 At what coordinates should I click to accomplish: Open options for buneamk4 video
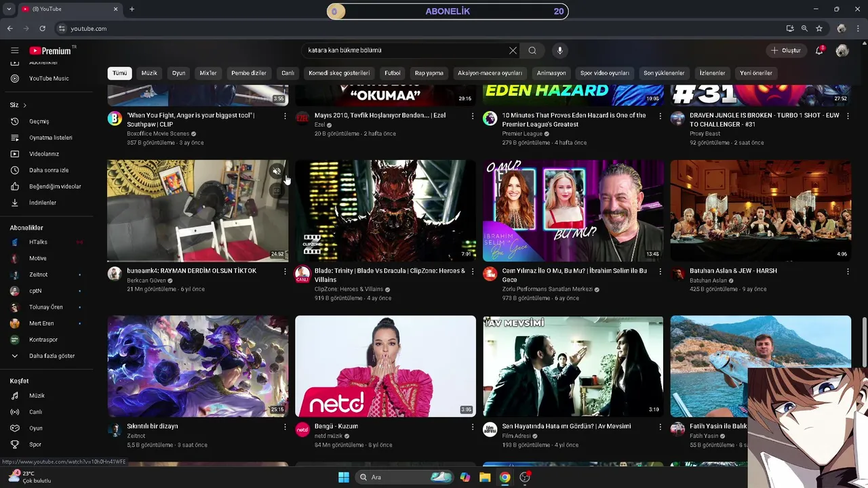pos(285,271)
